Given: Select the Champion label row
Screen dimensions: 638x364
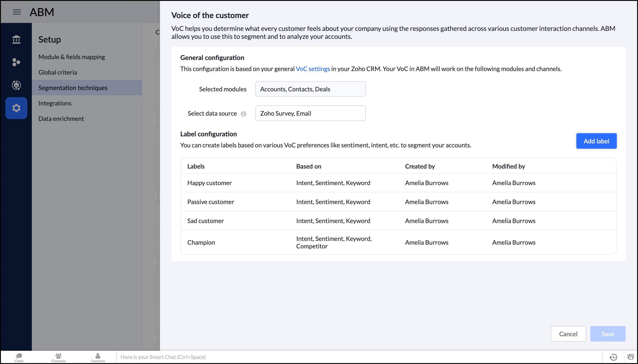Looking at the screenshot, I should tap(201, 242).
